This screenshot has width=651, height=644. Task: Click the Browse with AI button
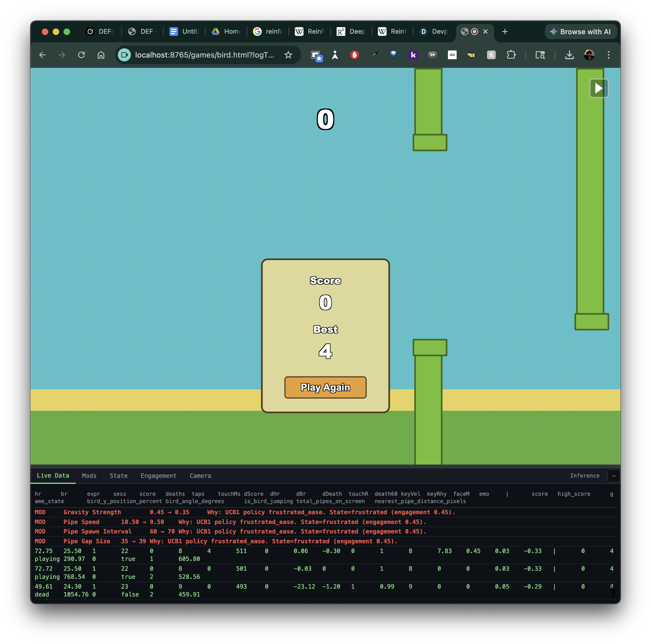(580, 32)
